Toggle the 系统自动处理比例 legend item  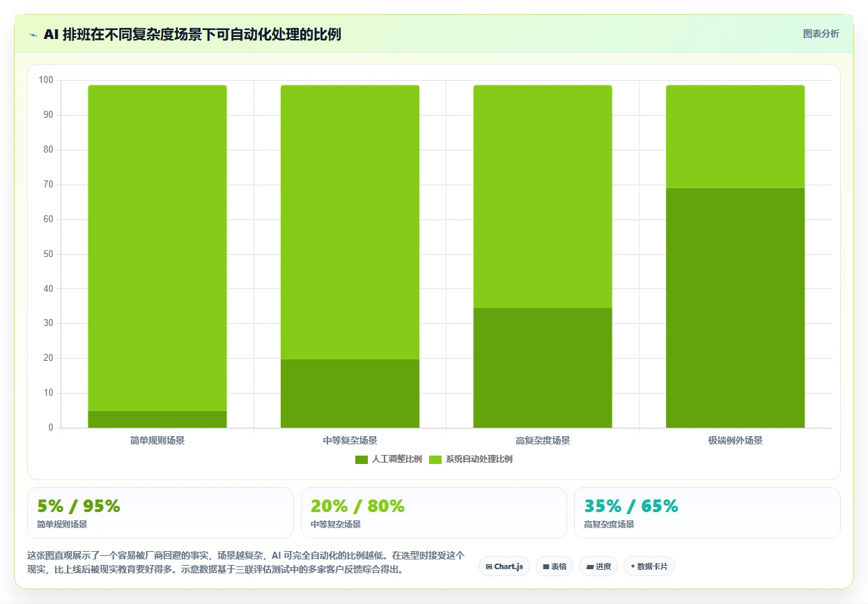[x=470, y=459]
